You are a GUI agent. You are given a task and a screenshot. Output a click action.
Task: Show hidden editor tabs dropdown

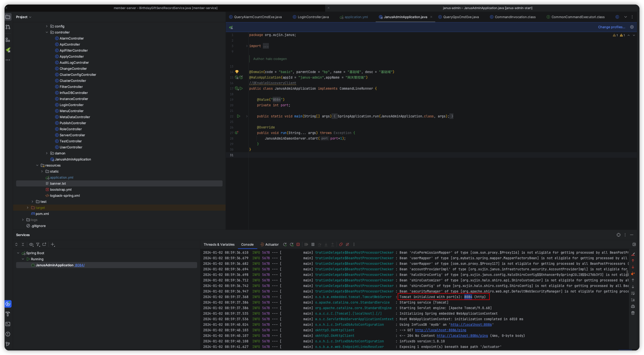point(625,17)
